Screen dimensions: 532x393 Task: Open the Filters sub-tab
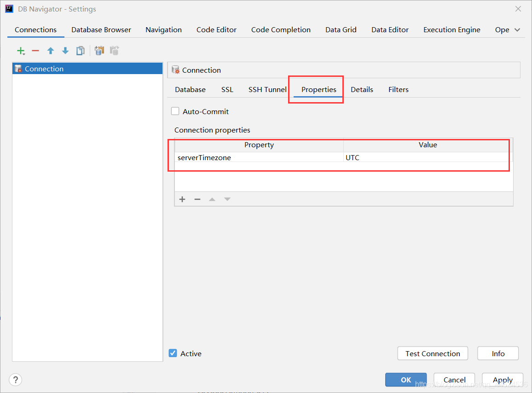[x=399, y=90]
